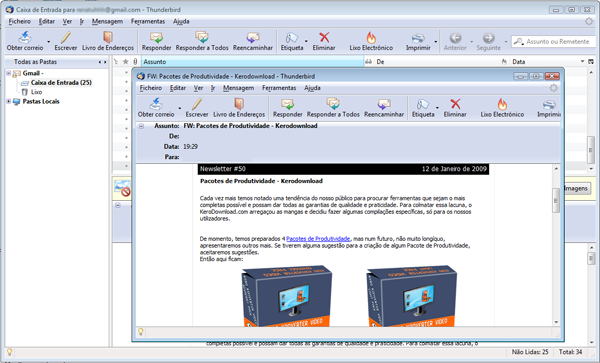Open Livro de Endereços in main window
600x363 pixels.
pos(108,41)
